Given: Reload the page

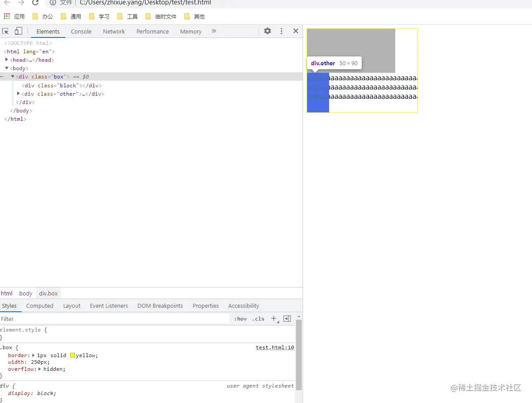Looking at the screenshot, I should (x=35, y=3).
